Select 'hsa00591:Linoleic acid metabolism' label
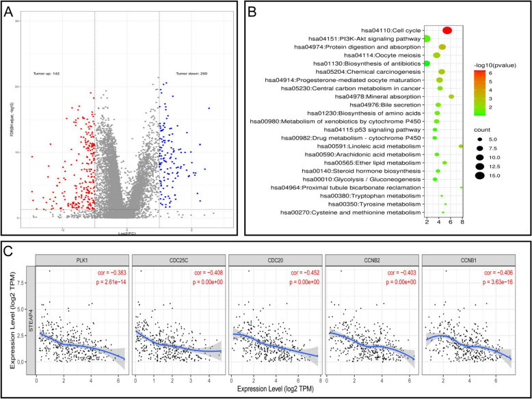The width and height of the screenshot is (532, 399). coord(369,146)
